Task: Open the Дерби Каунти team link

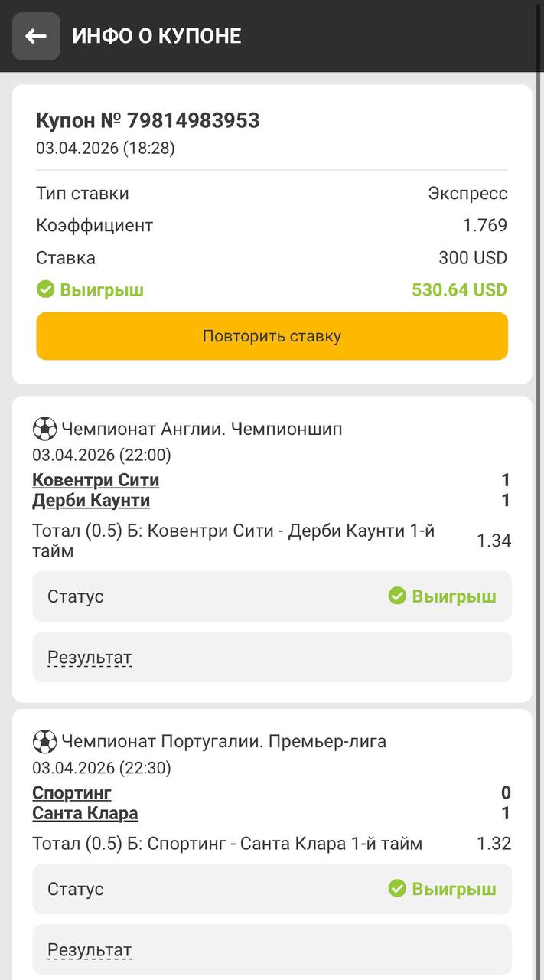Action: 91,501
